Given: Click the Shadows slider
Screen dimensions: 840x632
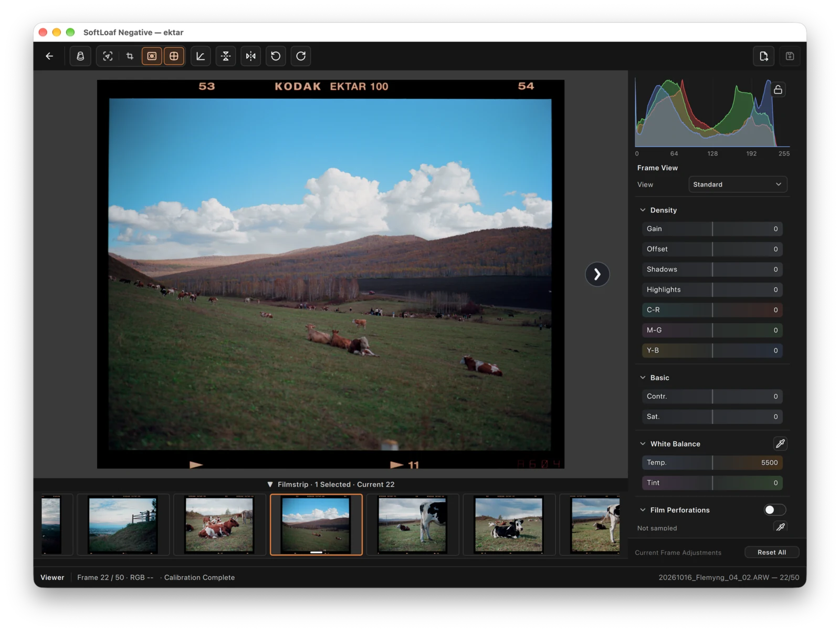Looking at the screenshot, I should point(712,270).
